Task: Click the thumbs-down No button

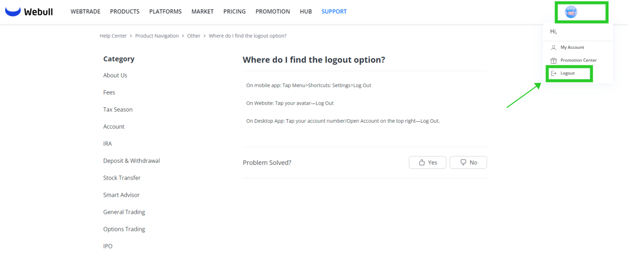Action: point(468,162)
